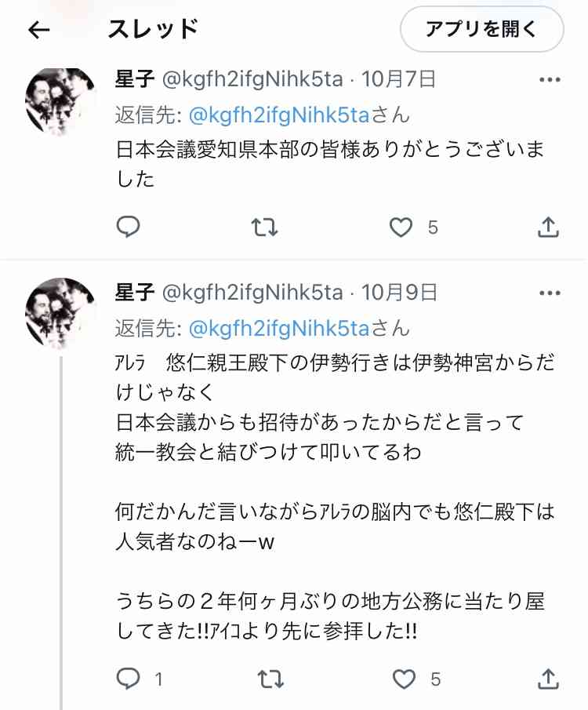
Task: Reply to the 10月9日 tweet
Action: click(128, 679)
